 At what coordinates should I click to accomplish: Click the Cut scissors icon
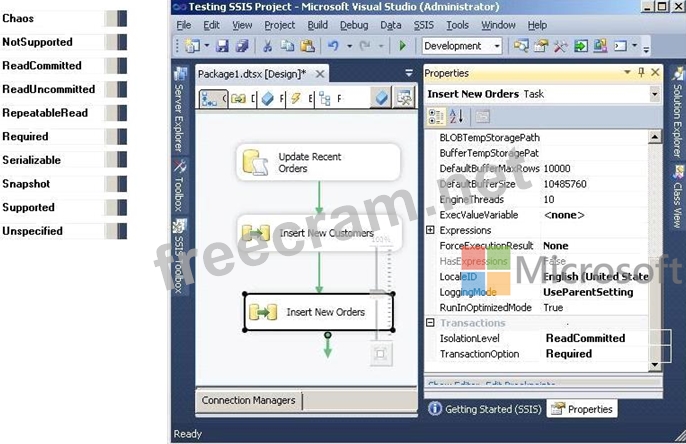(x=267, y=46)
